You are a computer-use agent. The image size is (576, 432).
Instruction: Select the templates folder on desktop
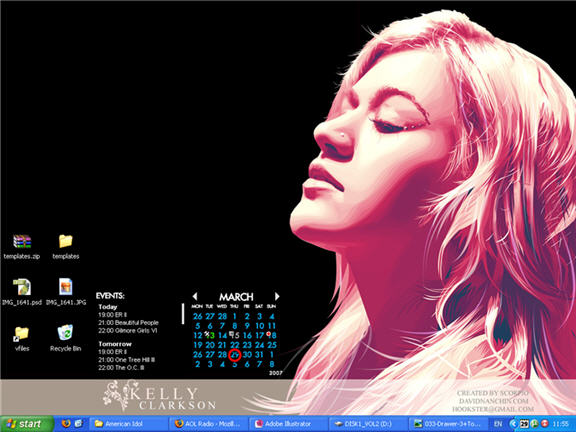click(x=66, y=241)
